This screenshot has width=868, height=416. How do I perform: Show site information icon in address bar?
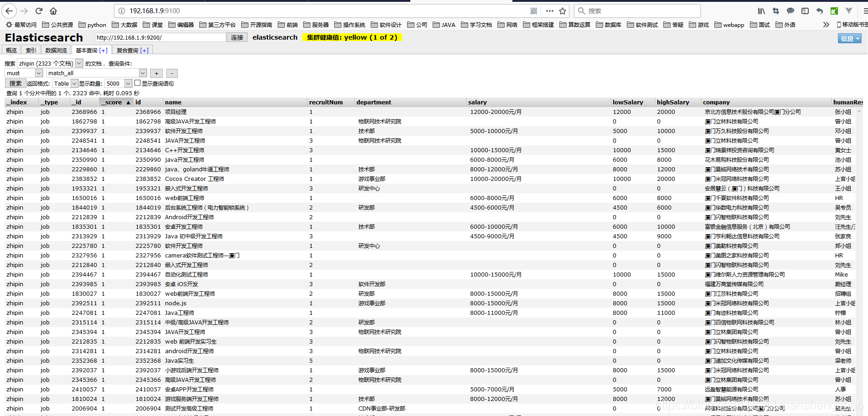point(122,10)
